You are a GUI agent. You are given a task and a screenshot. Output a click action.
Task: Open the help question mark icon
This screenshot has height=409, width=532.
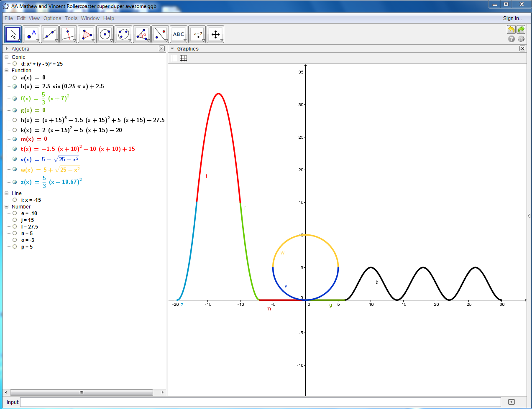pyautogui.click(x=511, y=39)
